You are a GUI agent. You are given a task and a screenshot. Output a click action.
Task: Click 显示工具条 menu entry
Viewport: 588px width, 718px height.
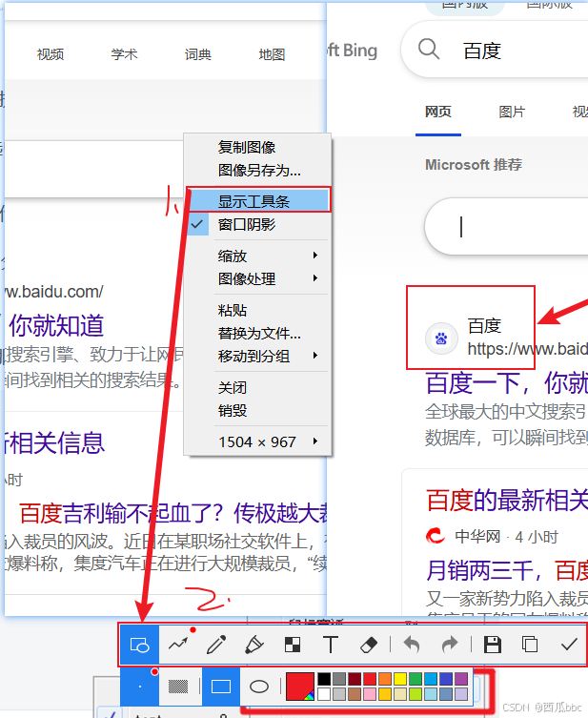257,201
